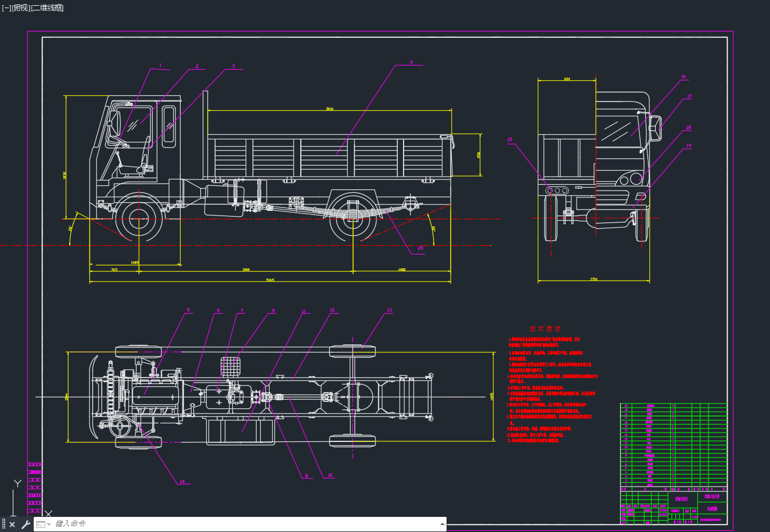Select leader label number 20
770x532 pixels.
click(420, 248)
